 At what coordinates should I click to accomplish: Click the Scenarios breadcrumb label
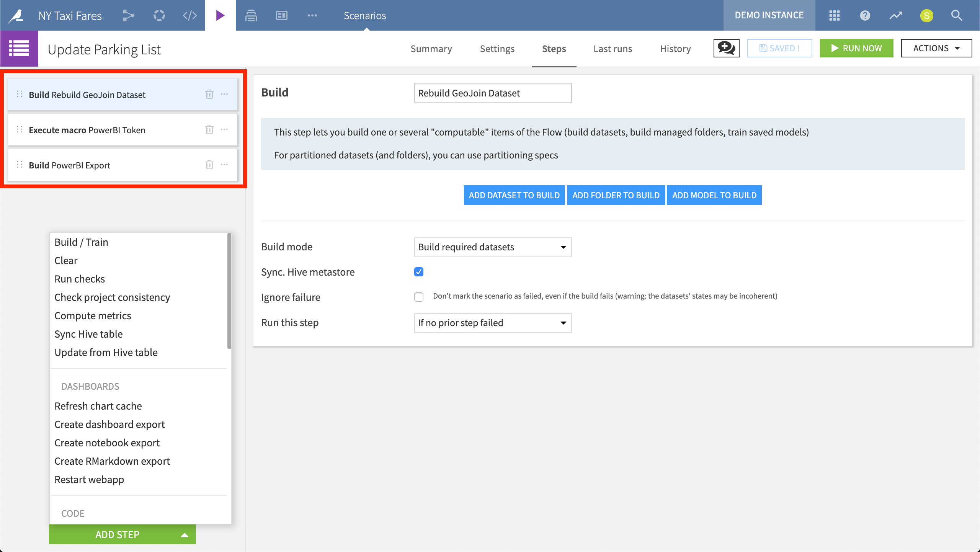[365, 15]
